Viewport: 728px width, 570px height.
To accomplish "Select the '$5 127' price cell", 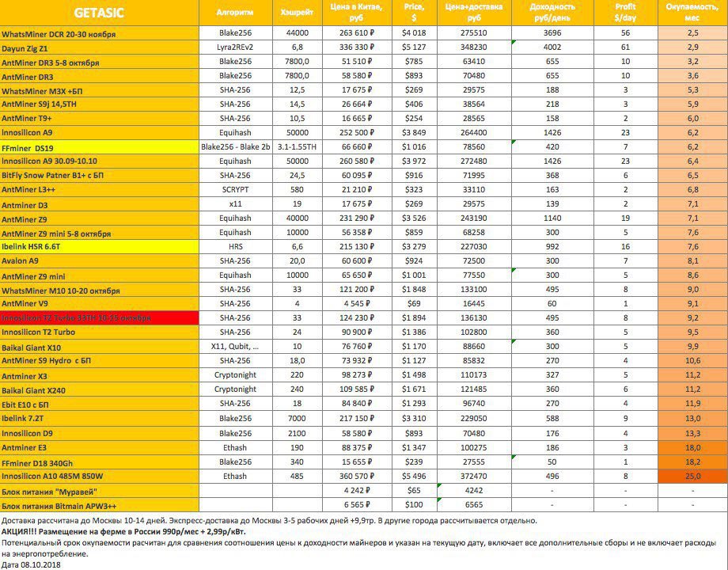I will coord(414,47).
